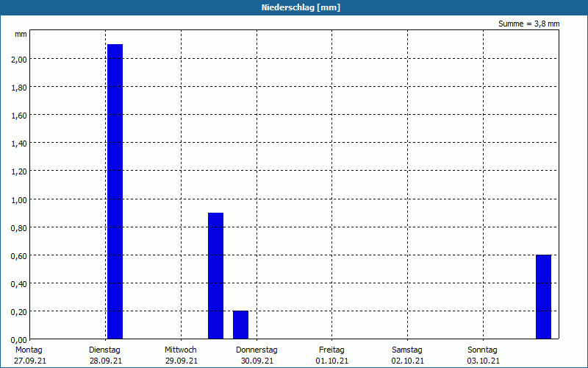Click the '0,40' y-axis value
The image size is (588, 368).
point(19,284)
